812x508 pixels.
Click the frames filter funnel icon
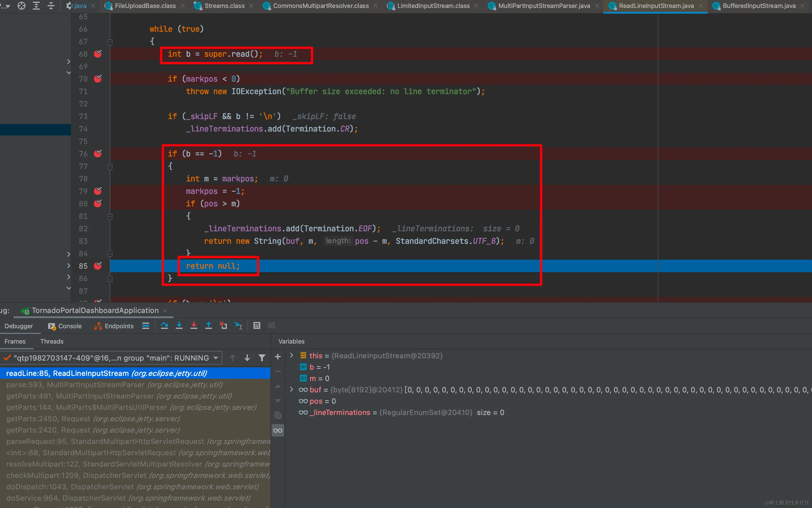pyautogui.click(x=262, y=358)
